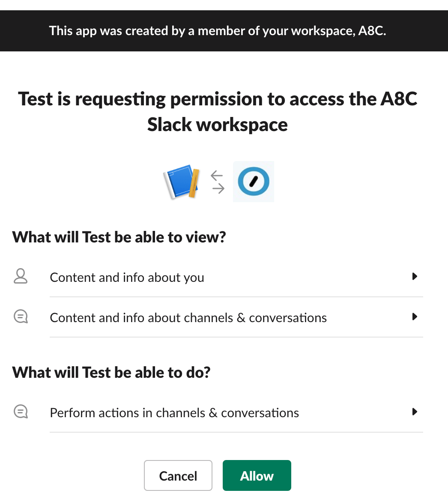Image resolution: width=448 pixels, height=502 pixels.
Task: Click the Cancel button
Action: 178,475
